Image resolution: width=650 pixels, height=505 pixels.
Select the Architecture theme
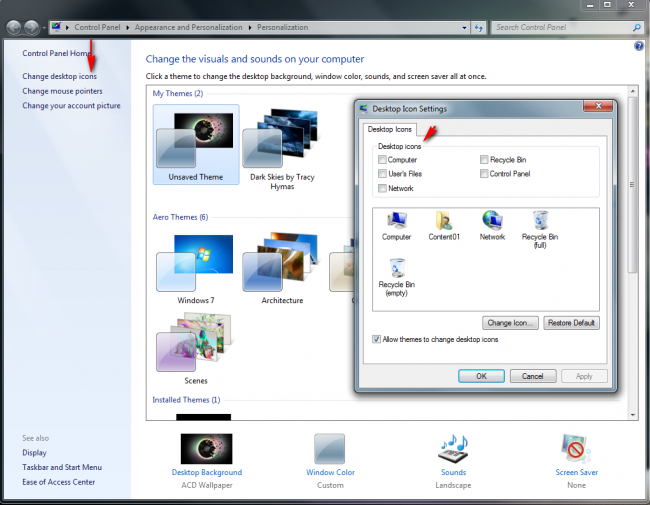[282, 268]
